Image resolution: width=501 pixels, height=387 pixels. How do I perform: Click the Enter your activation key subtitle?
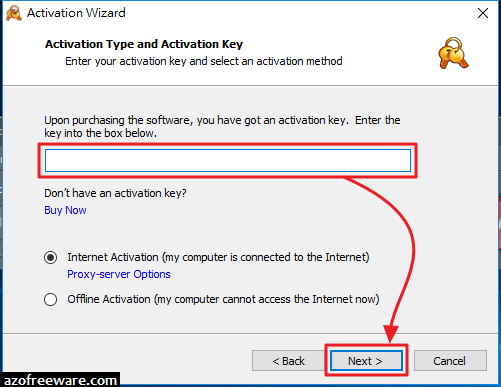point(204,61)
